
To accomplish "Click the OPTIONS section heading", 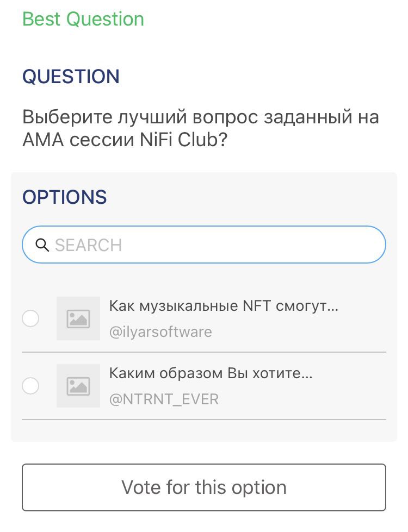I will (x=64, y=197).
